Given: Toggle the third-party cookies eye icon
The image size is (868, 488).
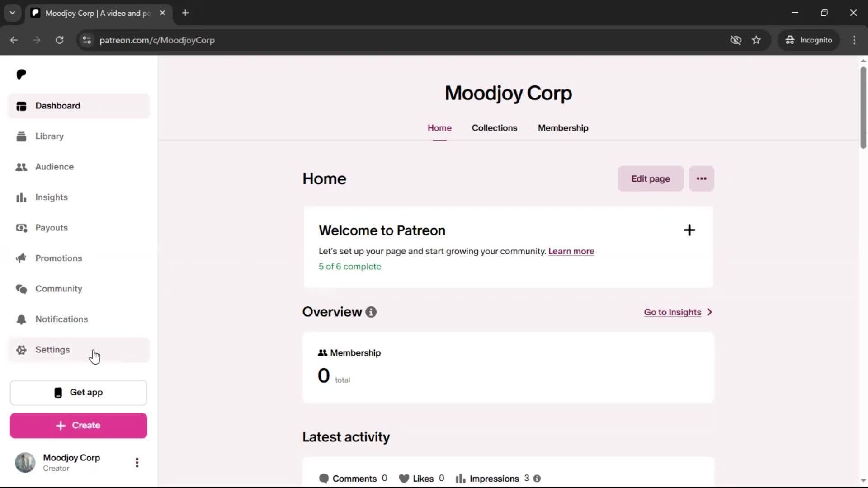Looking at the screenshot, I should click(736, 40).
